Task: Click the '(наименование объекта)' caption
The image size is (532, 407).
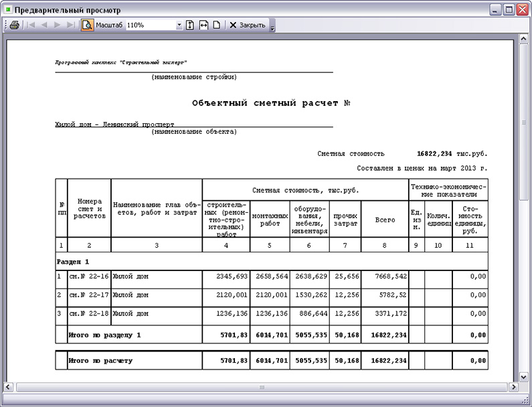Action: (194, 132)
